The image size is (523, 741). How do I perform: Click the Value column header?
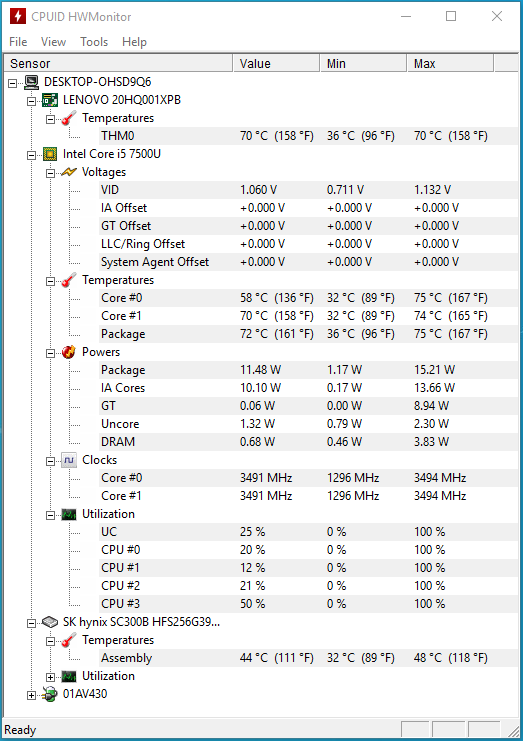276,63
